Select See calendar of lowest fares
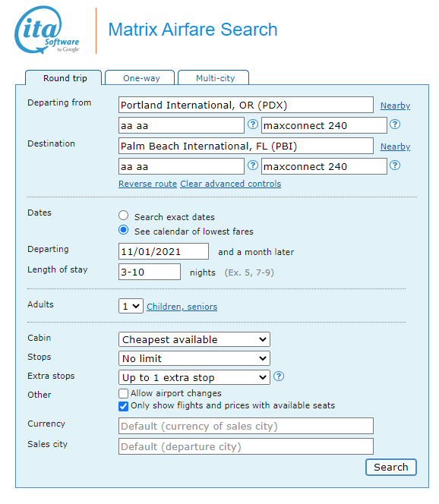 [x=124, y=230]
